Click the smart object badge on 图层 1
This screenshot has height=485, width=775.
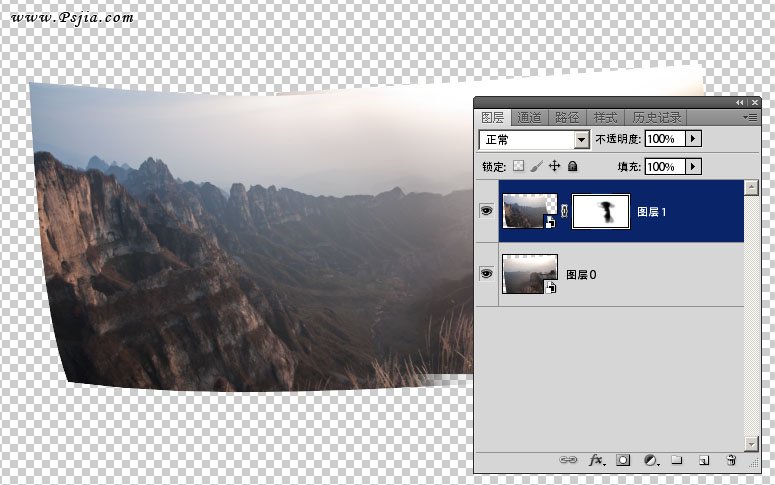click(551, 222)
